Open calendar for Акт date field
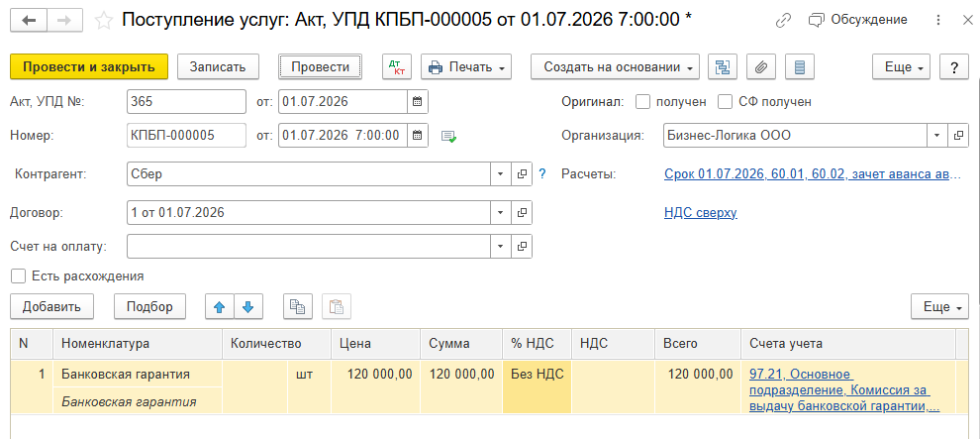 418,102
